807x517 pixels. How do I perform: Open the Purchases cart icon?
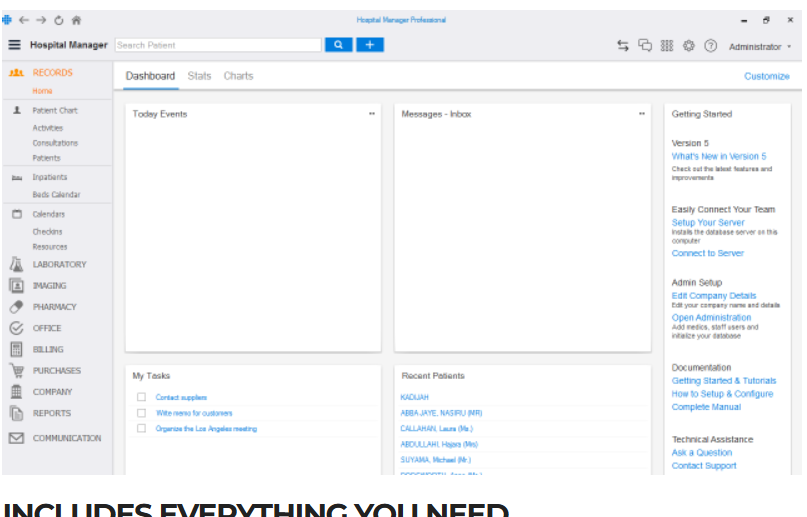16,370
